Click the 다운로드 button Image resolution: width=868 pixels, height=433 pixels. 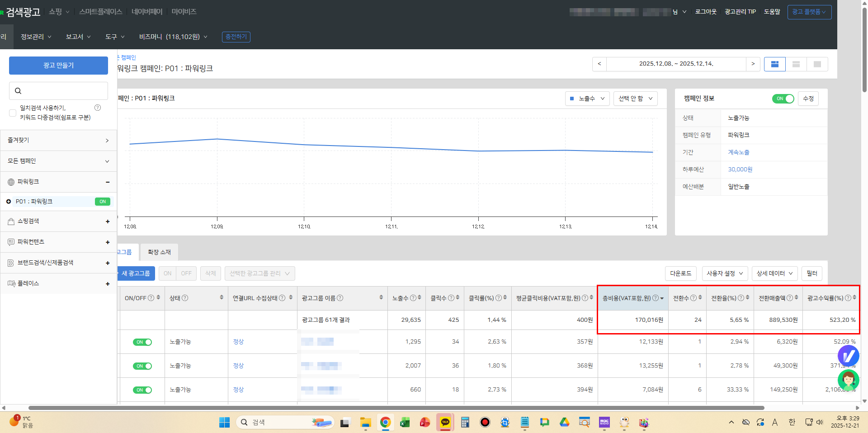pyautogui.click(x=680, y=273)
